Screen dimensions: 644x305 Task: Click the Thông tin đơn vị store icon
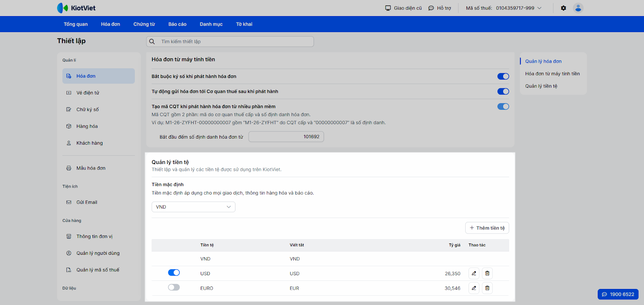69,237
